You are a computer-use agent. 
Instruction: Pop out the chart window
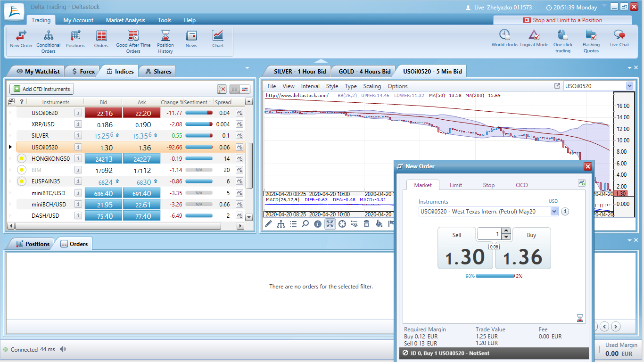pyautogui.click(x=557, y=86)
